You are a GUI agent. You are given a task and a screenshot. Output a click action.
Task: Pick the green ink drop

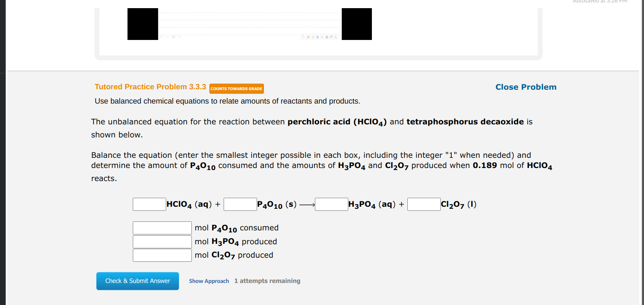click(313, 37)
